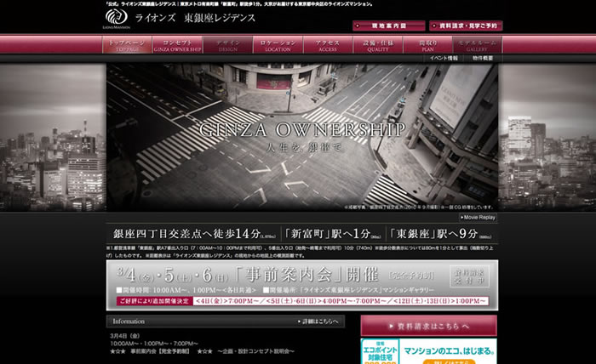
Task: Switch to the ACCESS tab
Action: [328, 45]
